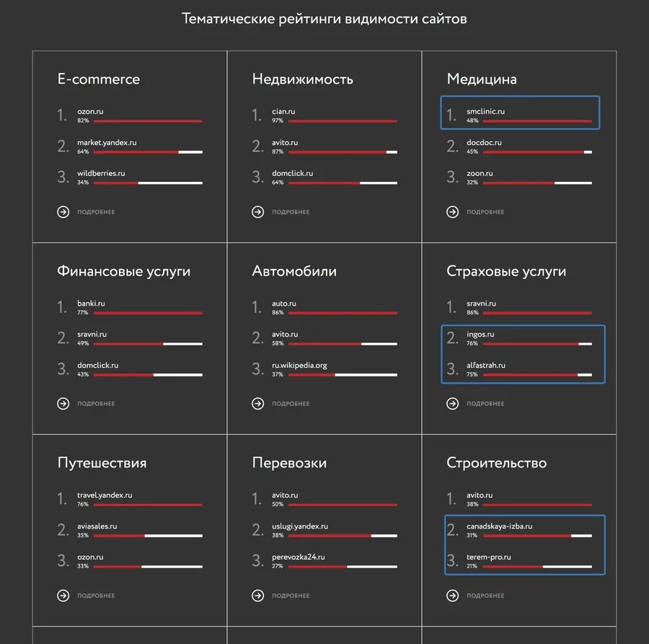Click the arrow icon under E-commerce

click(63, 212)
